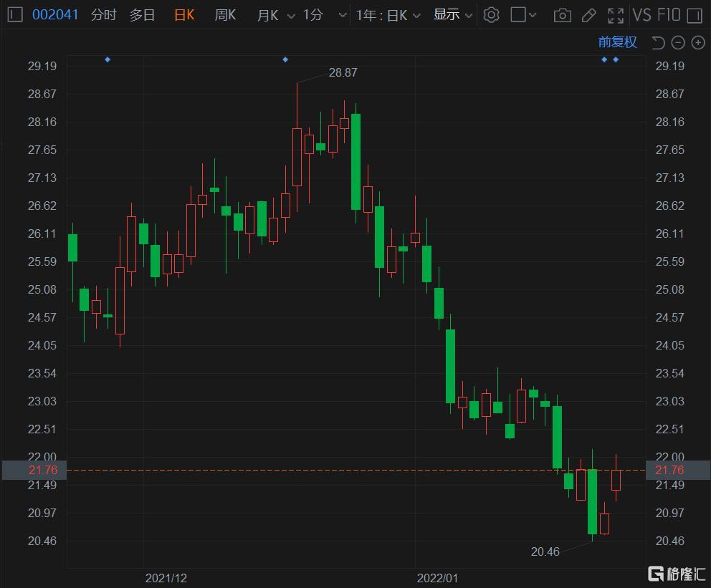Switch to 分时 intraday view
Screen dimensions: 711x588
(x=104, y=15)
